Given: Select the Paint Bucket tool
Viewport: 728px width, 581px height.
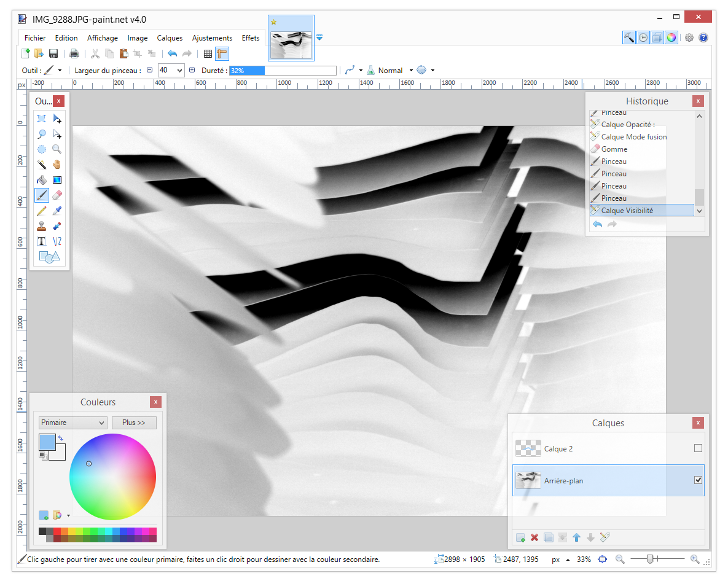Looking at the screenshot, I should (x=42, y=180).
